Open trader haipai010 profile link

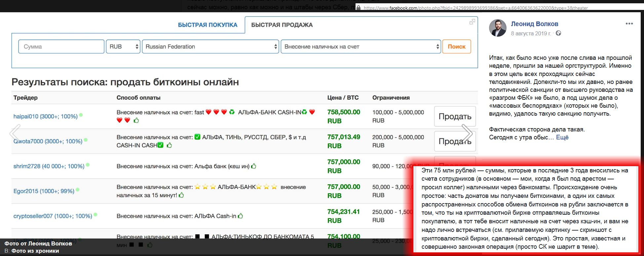[x=46, y=116]
